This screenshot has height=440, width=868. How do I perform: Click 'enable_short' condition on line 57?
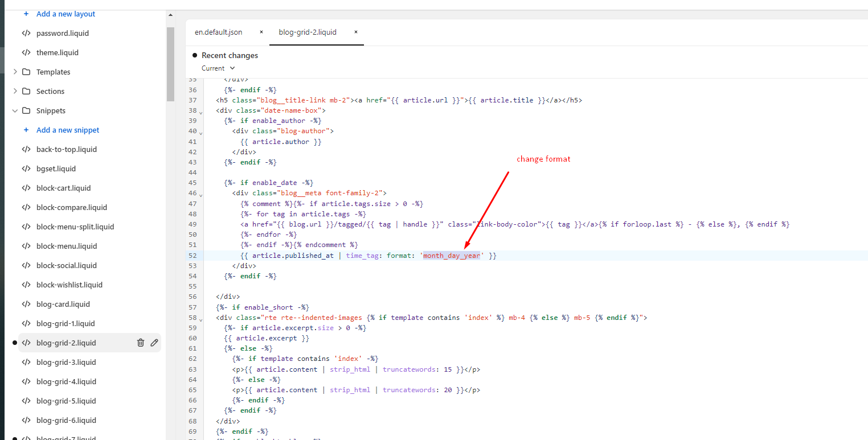268,307
